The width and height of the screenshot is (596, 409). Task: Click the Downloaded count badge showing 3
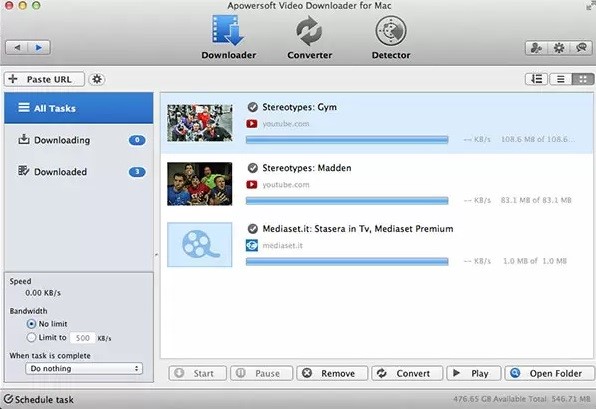[137, 172]
